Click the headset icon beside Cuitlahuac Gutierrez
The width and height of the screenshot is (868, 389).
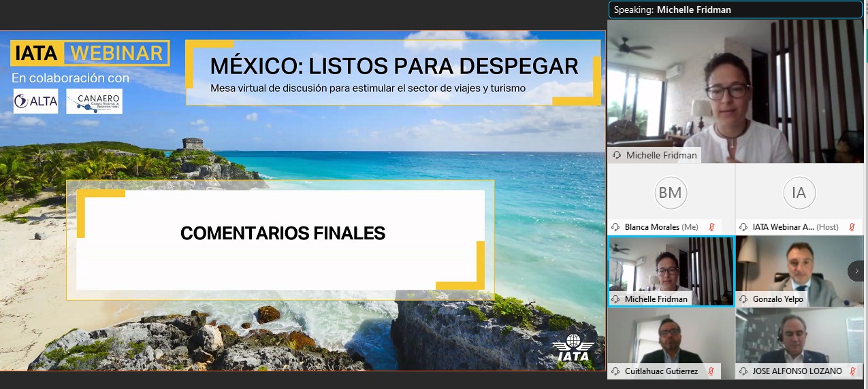616,371
